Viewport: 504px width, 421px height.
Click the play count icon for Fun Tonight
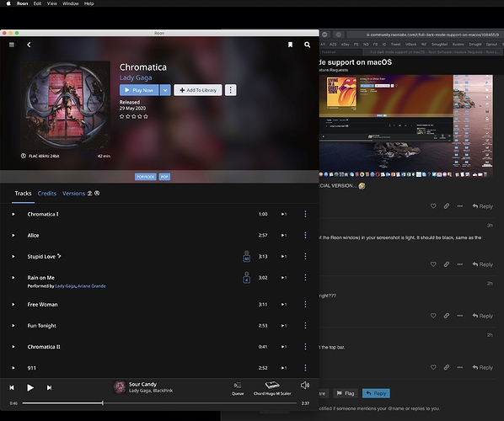coord(284,326)
